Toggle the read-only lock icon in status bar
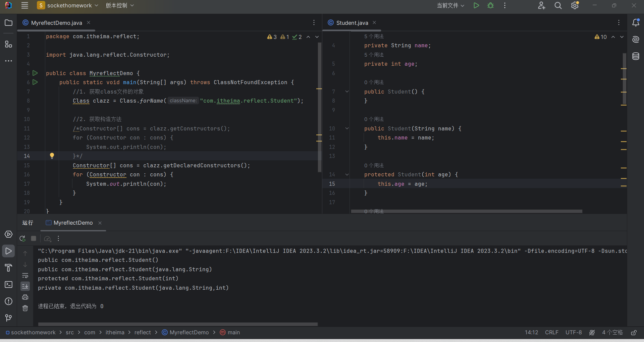Image resolution: width=644 pixels, height=342 pixels. point(634,333)
